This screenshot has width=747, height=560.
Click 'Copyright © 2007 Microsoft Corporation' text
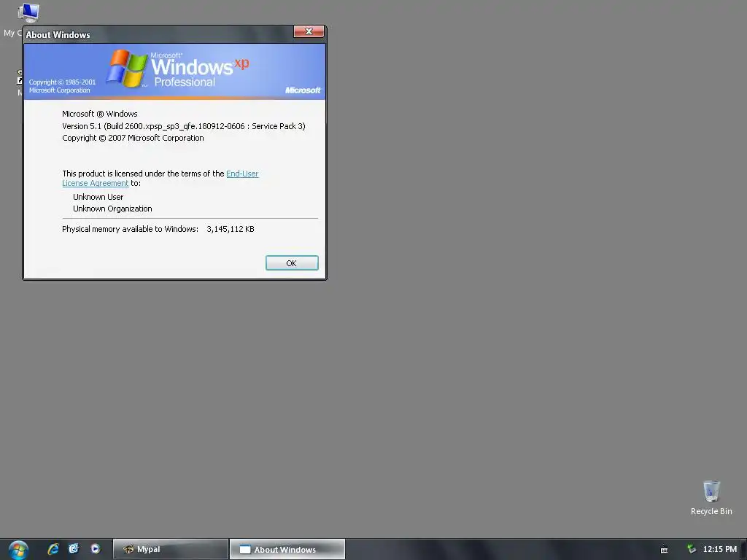click(x=133, y=138)
